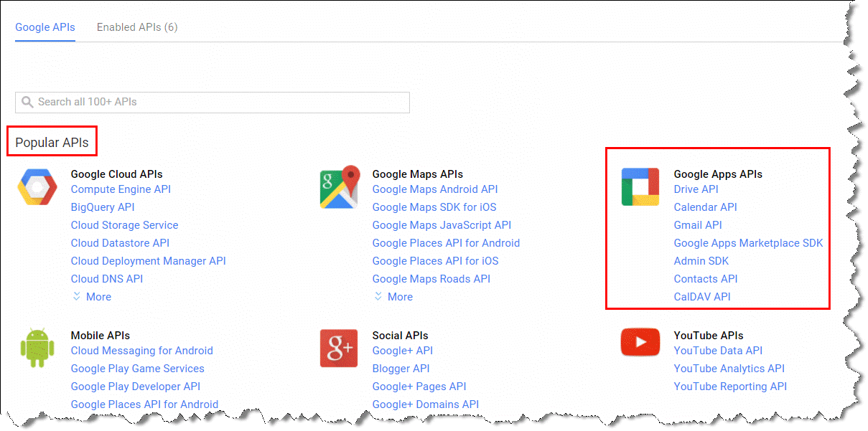Select the Gmail API link
This screenshot has height=431, width=868.
point(698,225)
